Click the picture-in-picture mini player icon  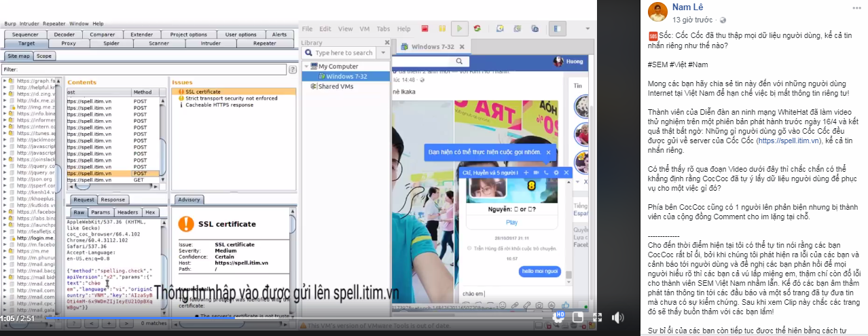pos(577,317)
